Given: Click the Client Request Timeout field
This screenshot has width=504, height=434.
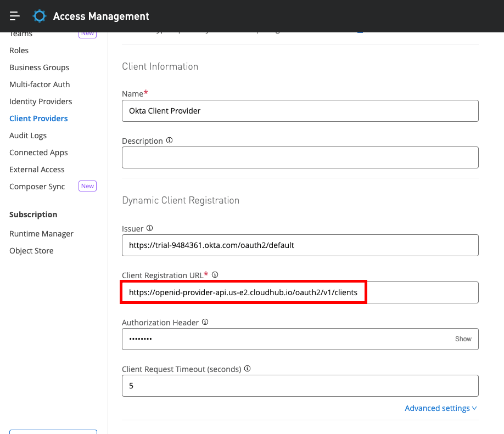Looking at the screenshot, I should click(x=300, y=386).
